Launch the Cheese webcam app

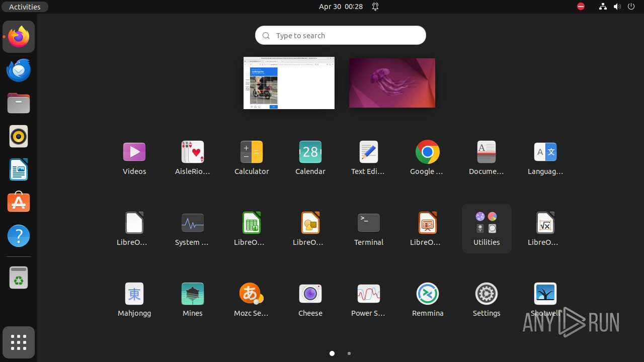[310, 300]
